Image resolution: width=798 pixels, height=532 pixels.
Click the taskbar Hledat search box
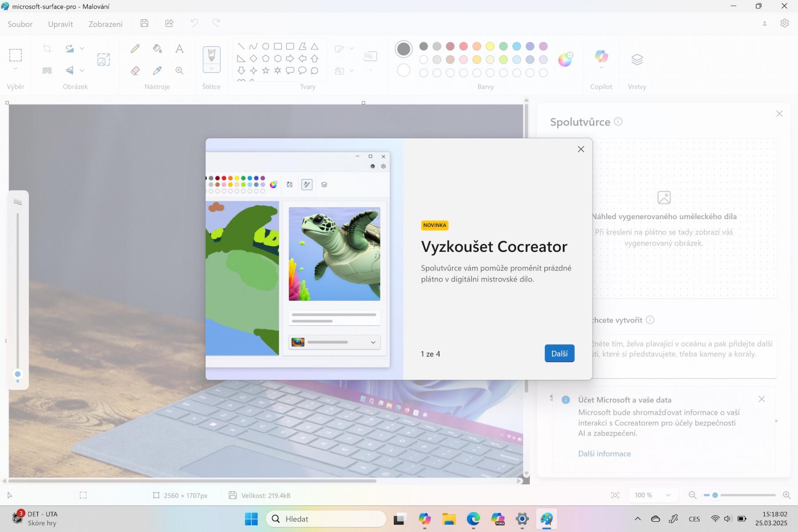point(326,519)
